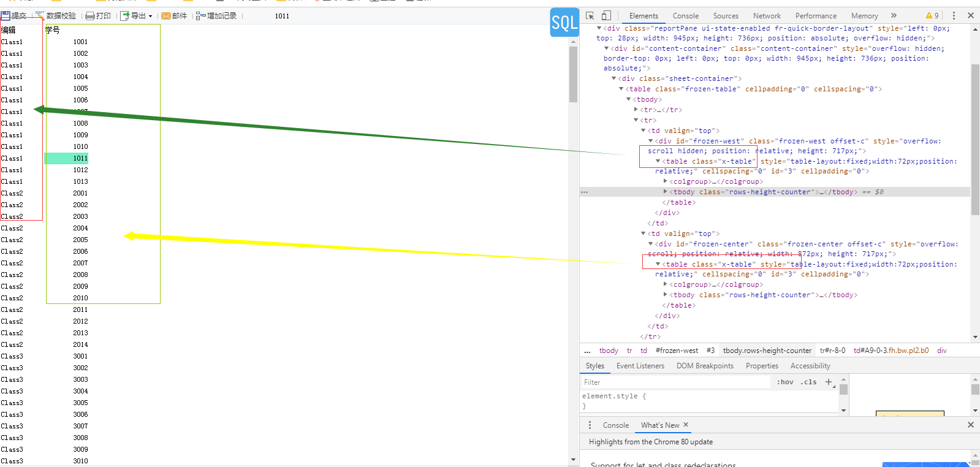Switch to the DevTools Console tab
980x467 pixels.
(x=686, y=16)
